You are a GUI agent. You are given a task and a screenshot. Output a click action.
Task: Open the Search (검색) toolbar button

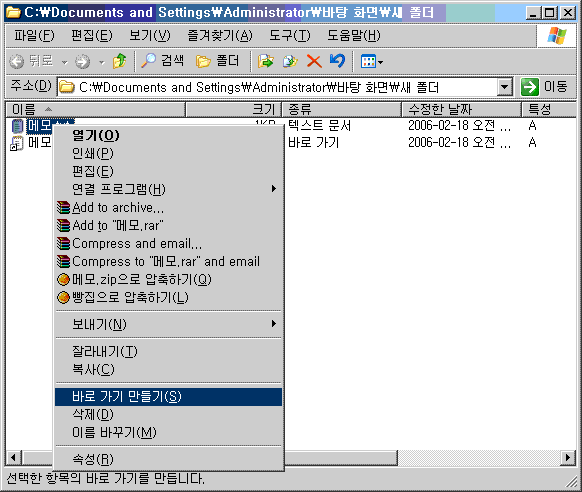pyautogui.click(x=163, y=60)
